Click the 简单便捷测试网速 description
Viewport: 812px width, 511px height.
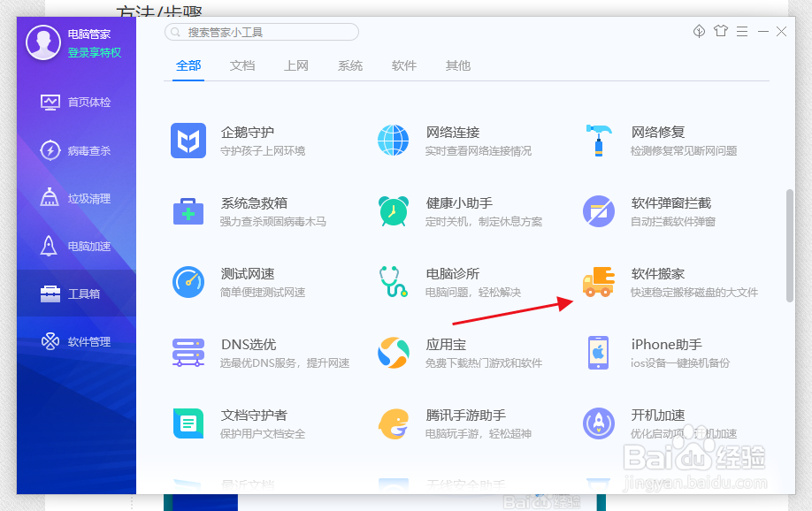coord(263,293)
